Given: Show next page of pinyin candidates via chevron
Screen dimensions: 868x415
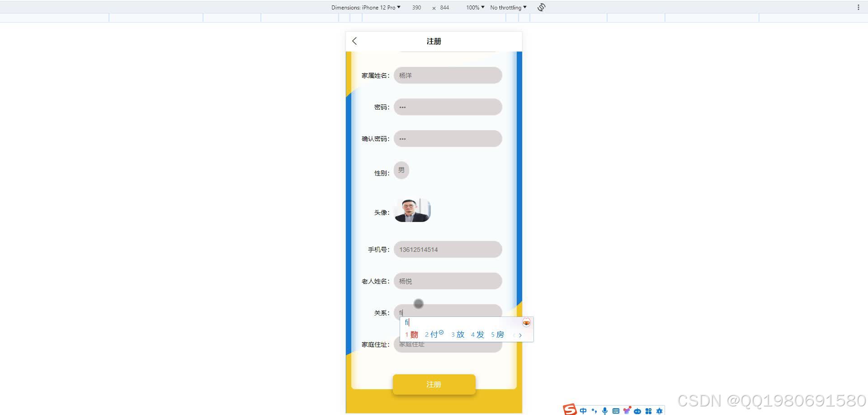Looking at the screenshot, I should 520,335.
